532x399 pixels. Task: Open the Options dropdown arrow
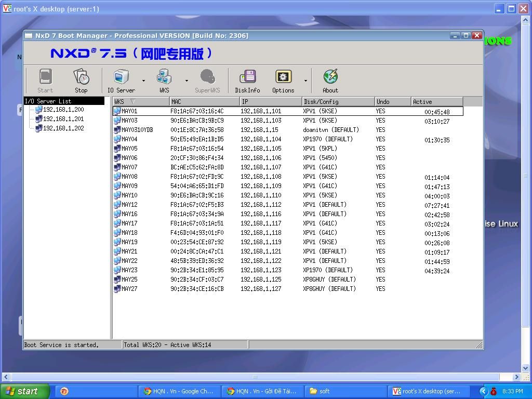click(x=304, y=81)
